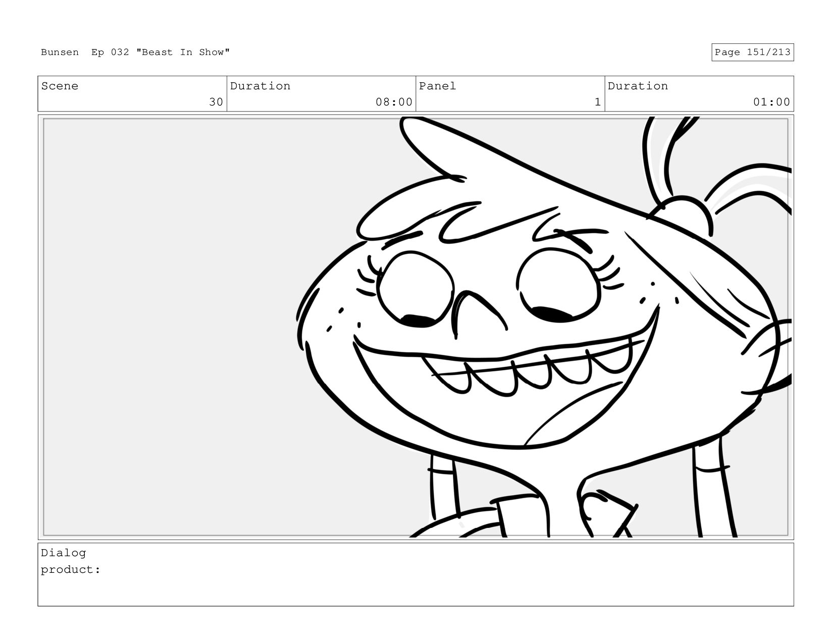This screenshot has width=832, height=644.
Task: Click the 'Page 151/213' page indicator box
Action: point(752,52)
